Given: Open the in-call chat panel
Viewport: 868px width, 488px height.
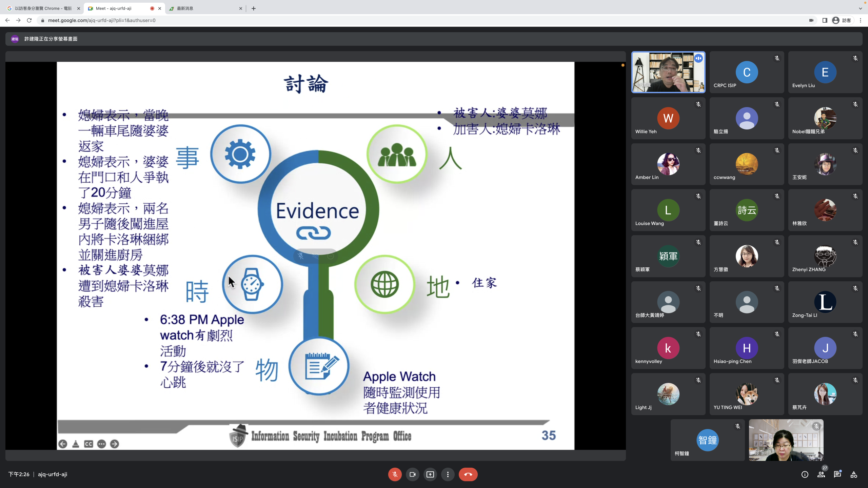Looking at the screenshot, I should pos(837,474).
